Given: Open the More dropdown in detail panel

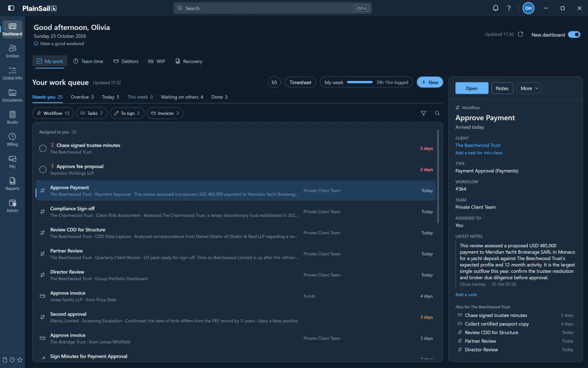Looking at the screenshot, I should click(x=529, y=88).
